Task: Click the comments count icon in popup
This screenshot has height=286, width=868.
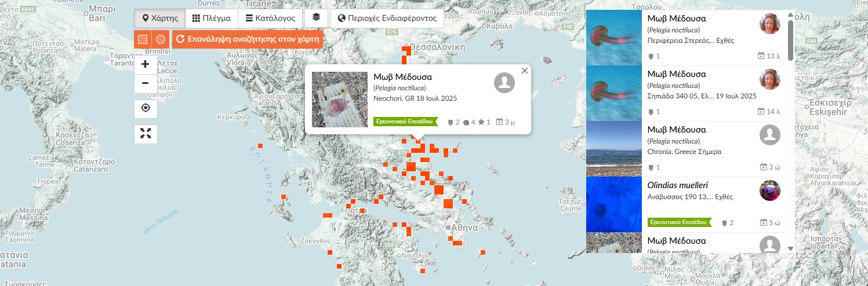Action: click(466, 122)
